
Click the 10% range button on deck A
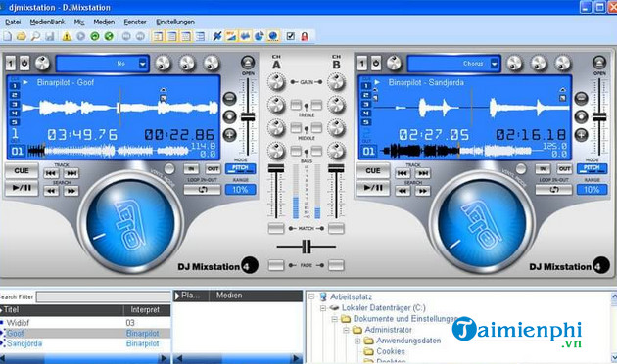240,190
